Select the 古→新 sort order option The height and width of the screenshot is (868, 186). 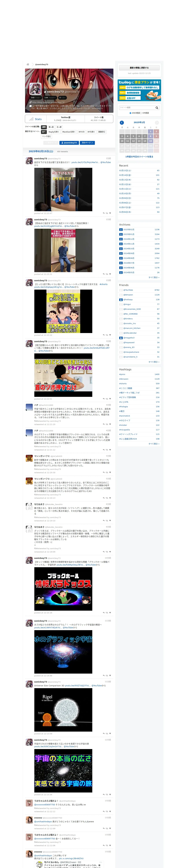[x=59, y=127]
